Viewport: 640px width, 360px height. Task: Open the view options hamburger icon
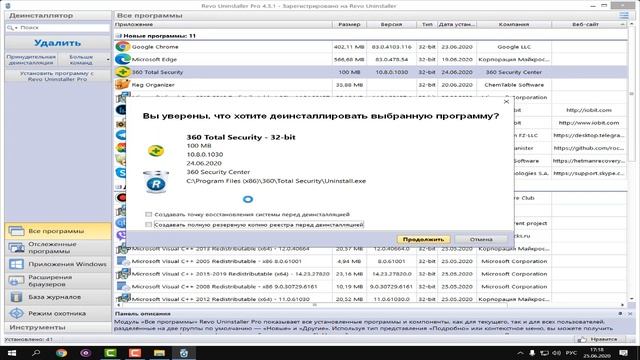pos(624,16)
